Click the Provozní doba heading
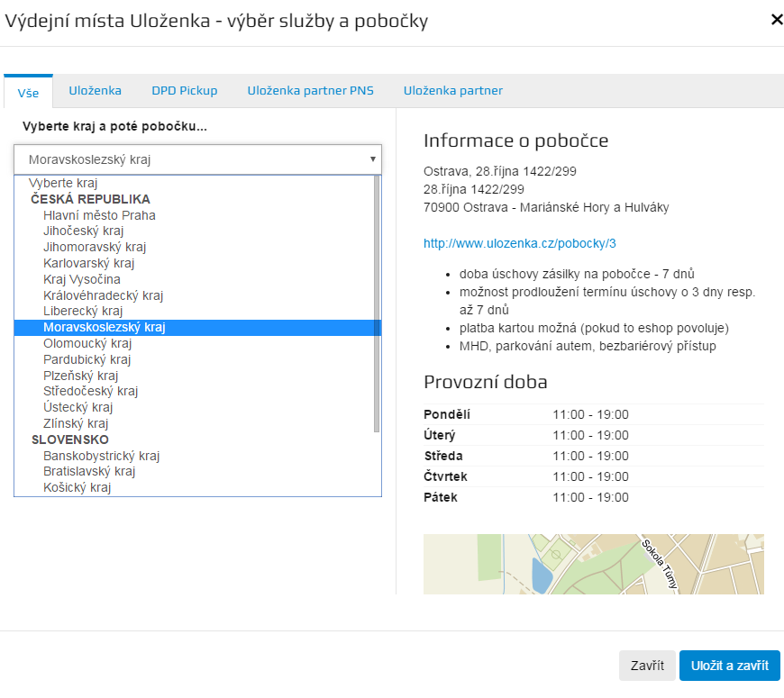 [x=485, y=382]
